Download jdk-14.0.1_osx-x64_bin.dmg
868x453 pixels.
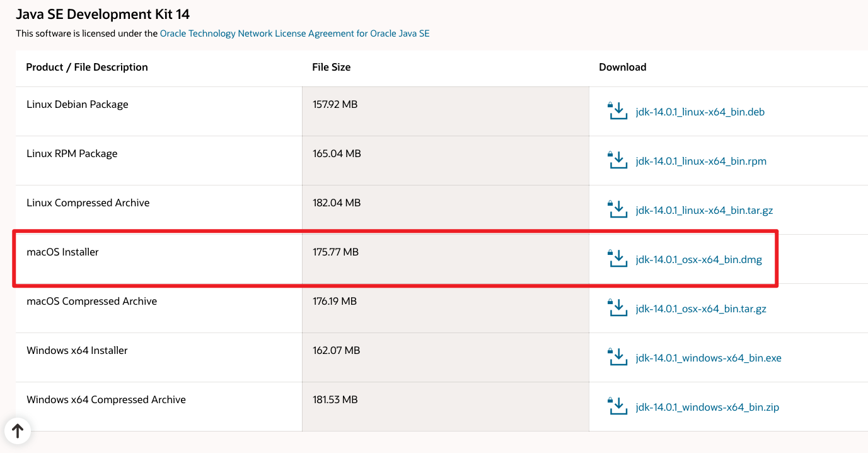click(699, 259)
